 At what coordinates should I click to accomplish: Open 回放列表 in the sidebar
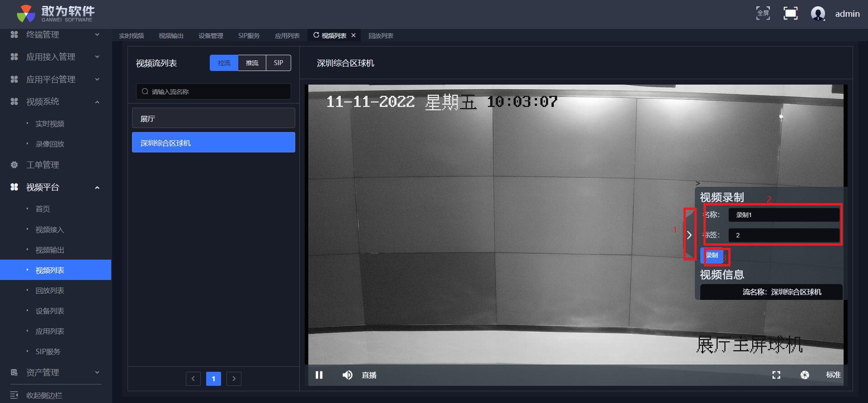pos(50,290)
